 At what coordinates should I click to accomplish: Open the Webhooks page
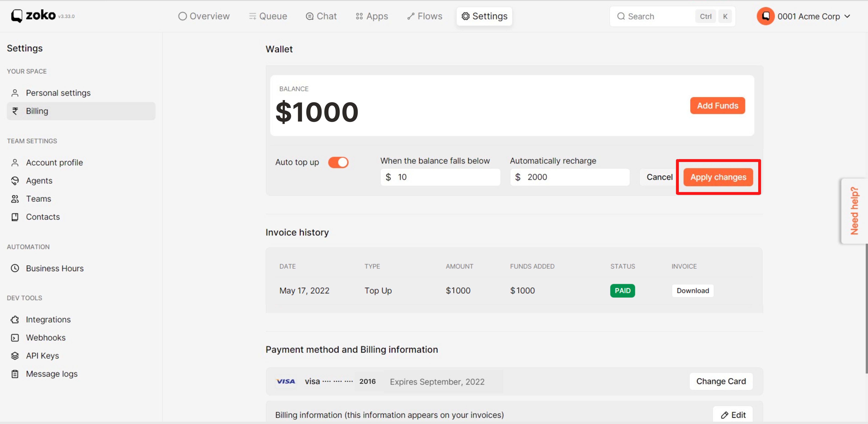(x=81, y=338)
